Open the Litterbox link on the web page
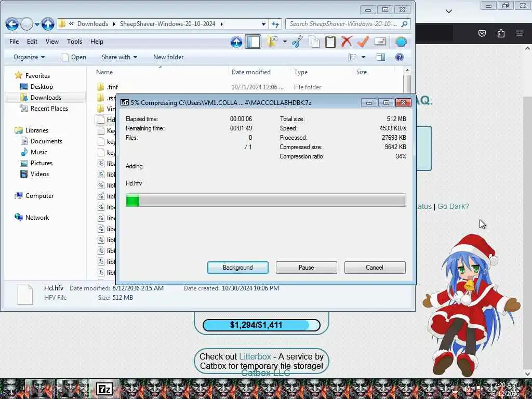 click(x=255, y=356)
